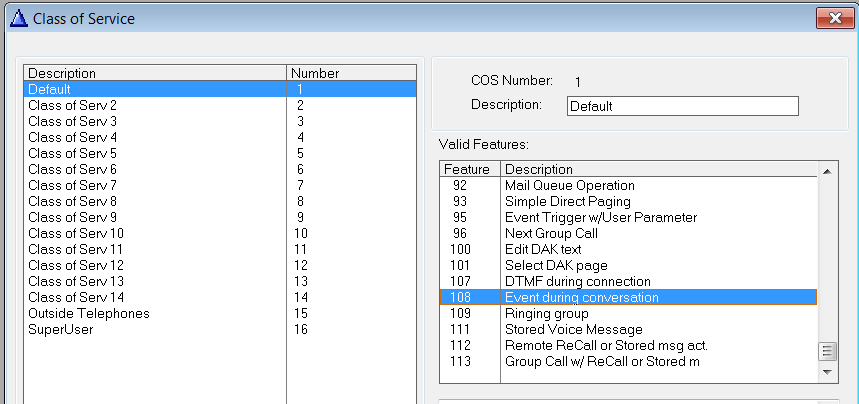Click Valid Features Description column header

(658, 169)
